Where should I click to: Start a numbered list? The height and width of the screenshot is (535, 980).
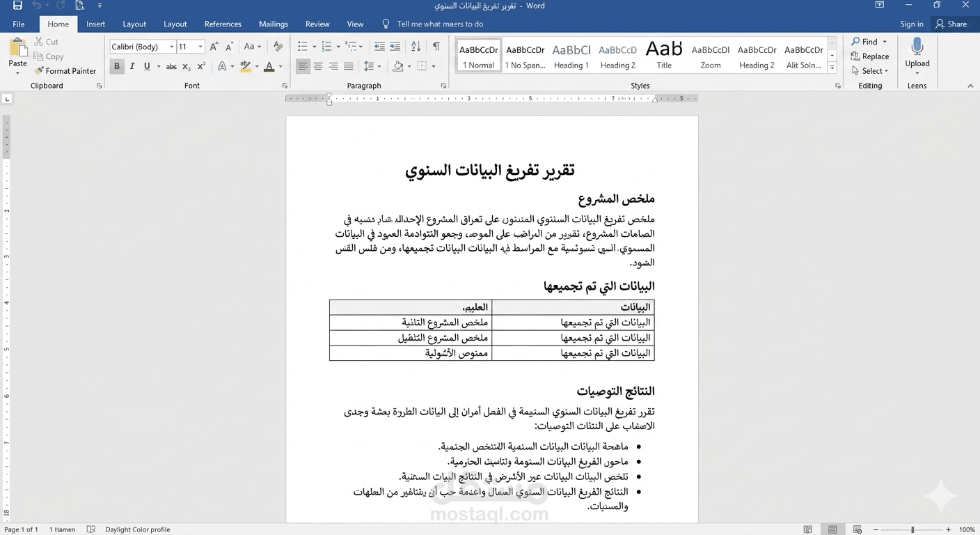point(327,47)
